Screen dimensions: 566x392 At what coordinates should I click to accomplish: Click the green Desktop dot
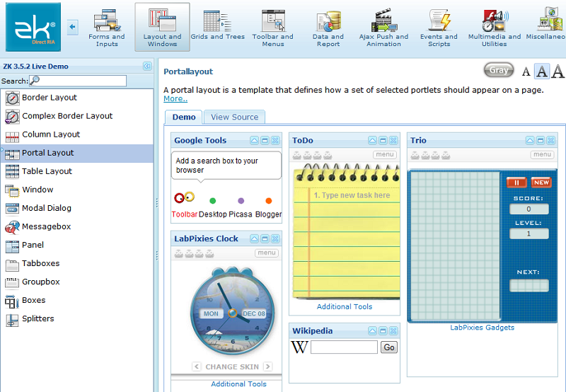click(x=213, y=201)
